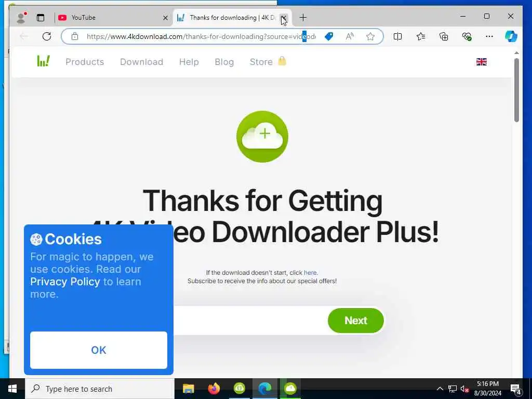Image resolution: width=532 pixels, height=399 pixels.
Task: Go to 4K Download home logo
Action: click(44, 61)
